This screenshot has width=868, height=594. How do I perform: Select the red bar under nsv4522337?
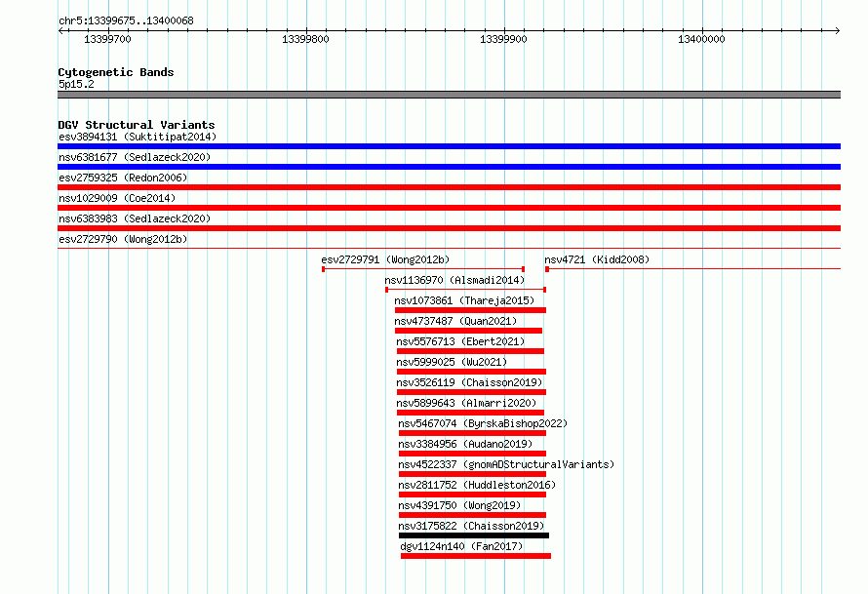tap(472, 474)
